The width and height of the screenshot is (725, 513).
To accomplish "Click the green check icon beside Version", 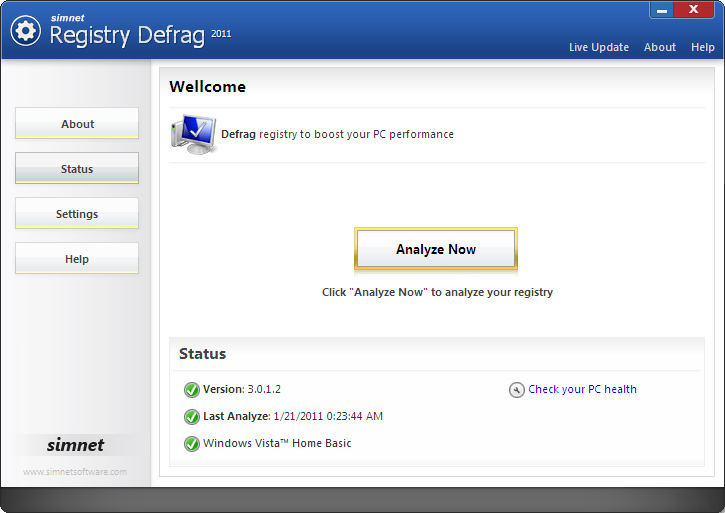I will point(191,390).
